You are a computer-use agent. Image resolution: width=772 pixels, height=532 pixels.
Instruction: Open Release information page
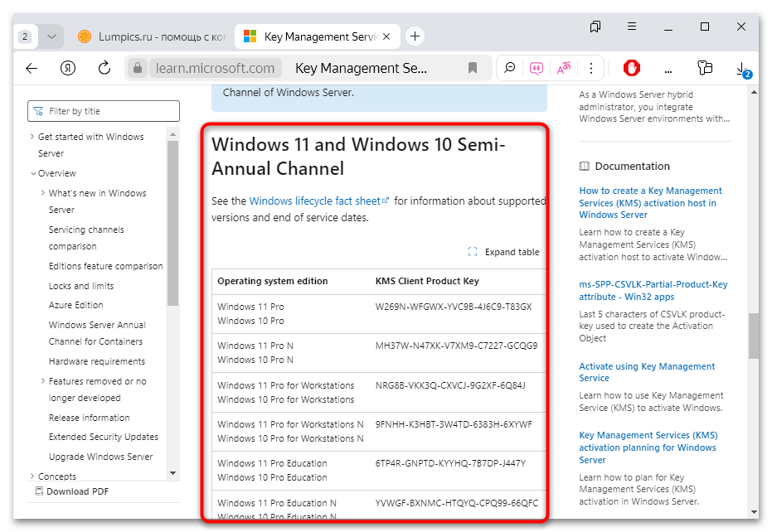(x=89, y=418)
